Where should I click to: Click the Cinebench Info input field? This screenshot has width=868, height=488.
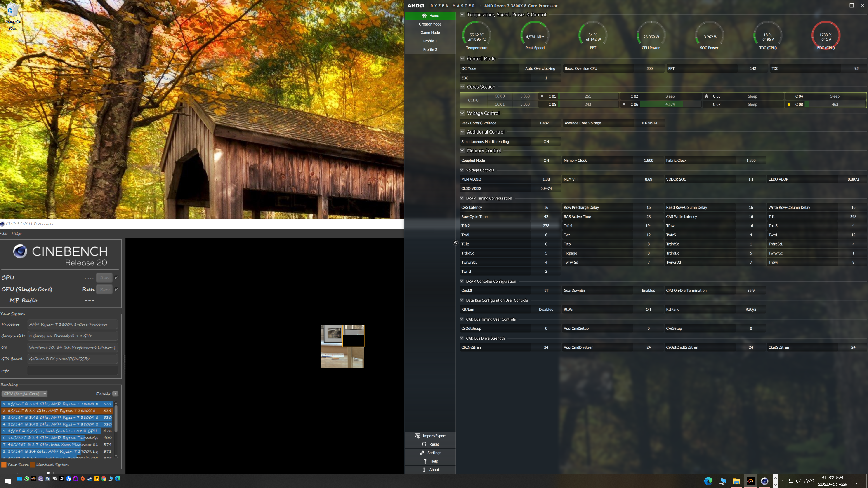click(73, 371)
